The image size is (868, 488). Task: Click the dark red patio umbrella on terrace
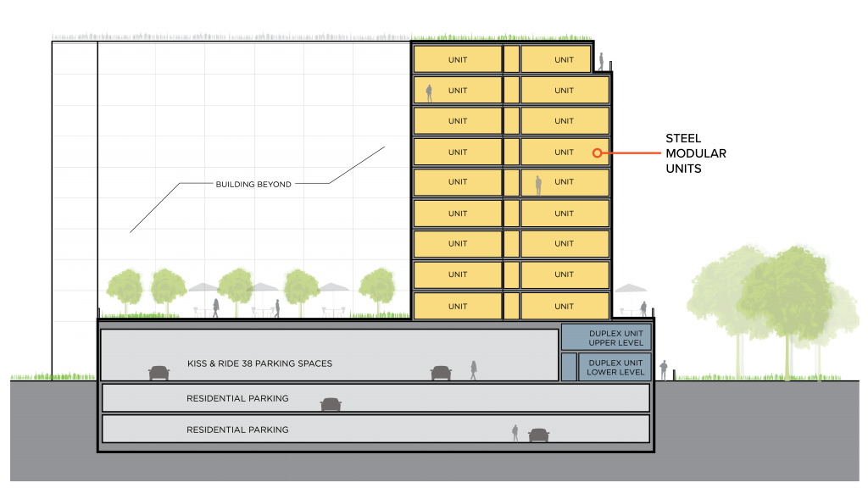point(630,291)
